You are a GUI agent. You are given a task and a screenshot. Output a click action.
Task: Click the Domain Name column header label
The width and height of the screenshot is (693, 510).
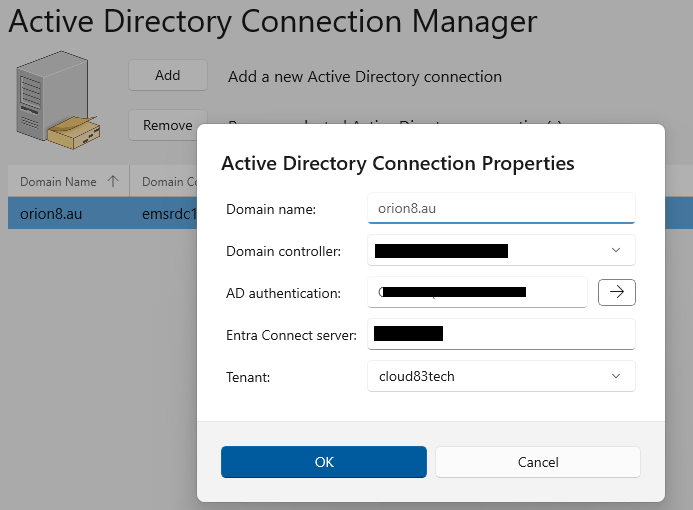(x=58, y=182)
